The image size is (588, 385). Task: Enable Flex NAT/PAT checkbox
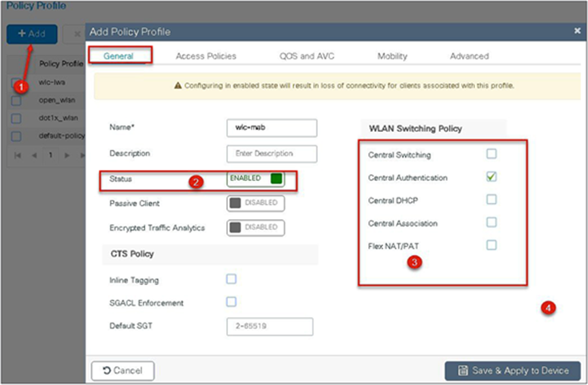click(x=491, y=245)
